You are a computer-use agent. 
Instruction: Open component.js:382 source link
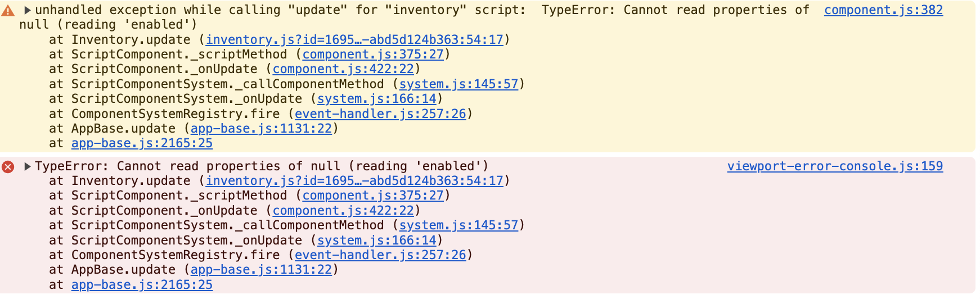pos(883,10)
